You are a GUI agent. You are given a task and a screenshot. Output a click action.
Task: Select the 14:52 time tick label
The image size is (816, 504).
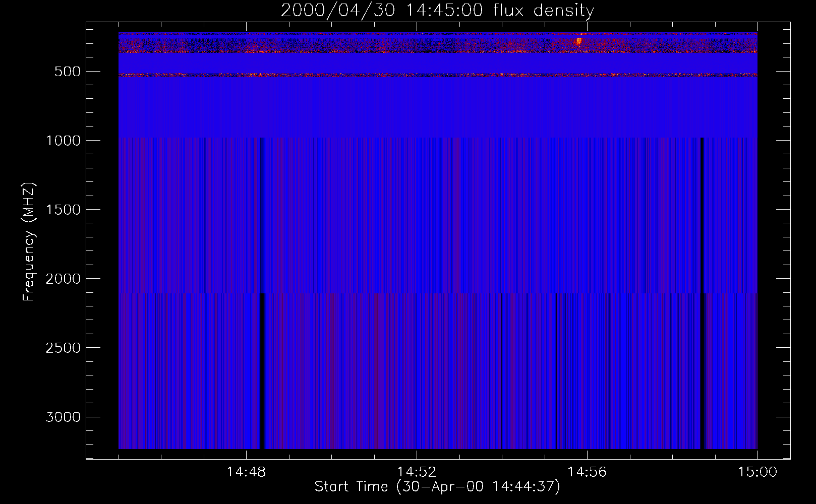417,472
